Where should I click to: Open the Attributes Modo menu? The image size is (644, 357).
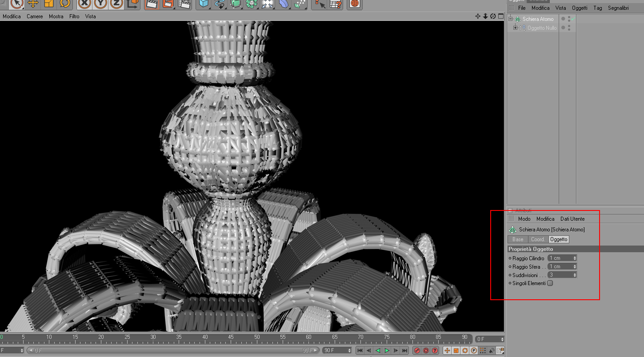pos(524,219)
